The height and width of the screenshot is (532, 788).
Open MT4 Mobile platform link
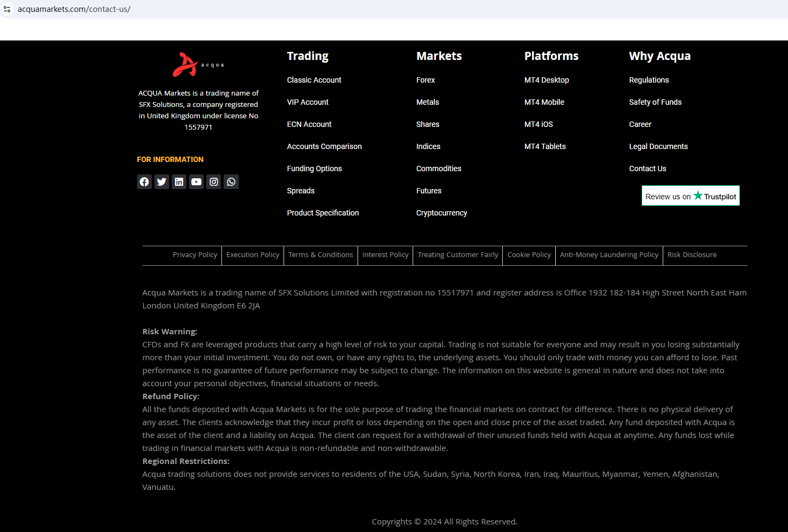coord(544,102)
